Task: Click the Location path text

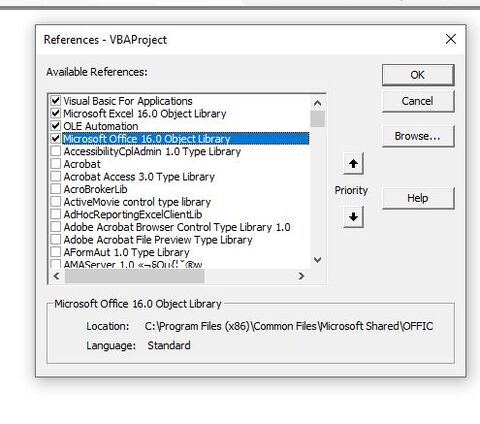Action: [289, 326]
